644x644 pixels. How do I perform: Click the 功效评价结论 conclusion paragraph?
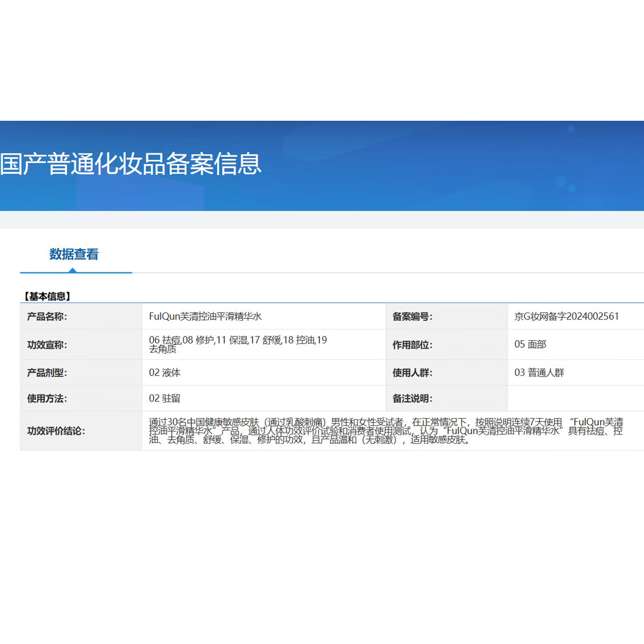click(x=385, y=431)
